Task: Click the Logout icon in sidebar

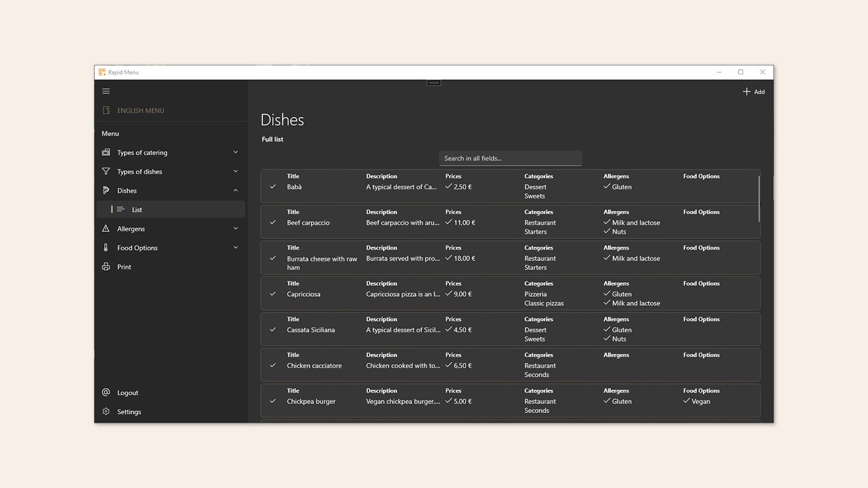Action: click(106, 393)
